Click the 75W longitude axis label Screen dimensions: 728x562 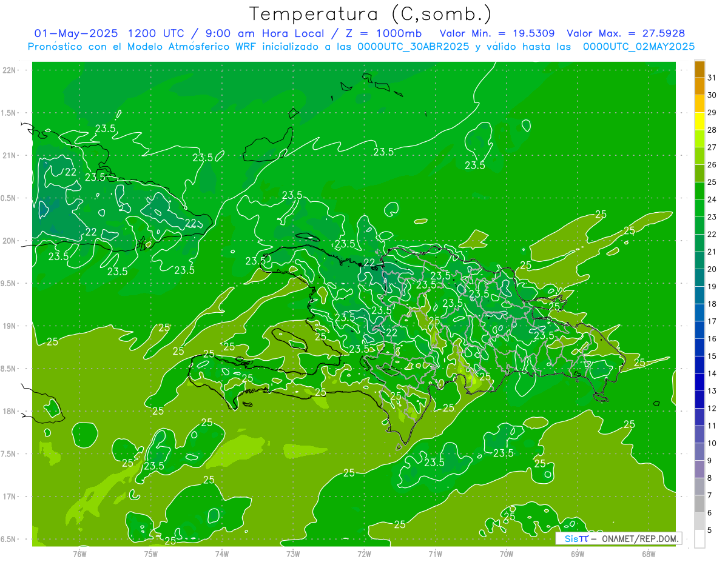click(x=150, y=553)
